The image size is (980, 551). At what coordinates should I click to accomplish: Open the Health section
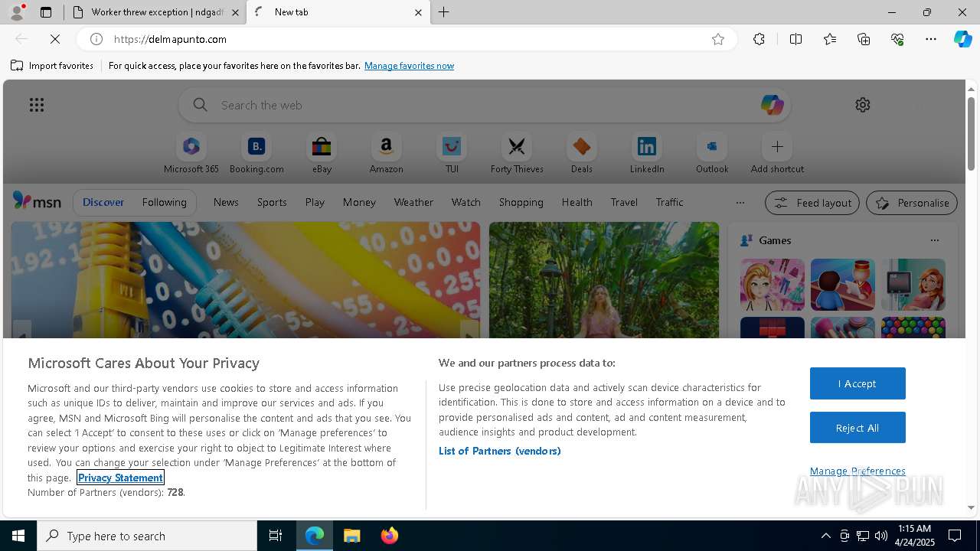pos(577,203)
